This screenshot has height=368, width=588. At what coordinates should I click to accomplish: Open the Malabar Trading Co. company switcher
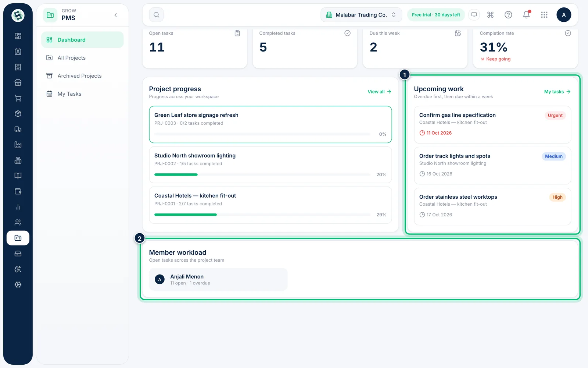(361, 15)
